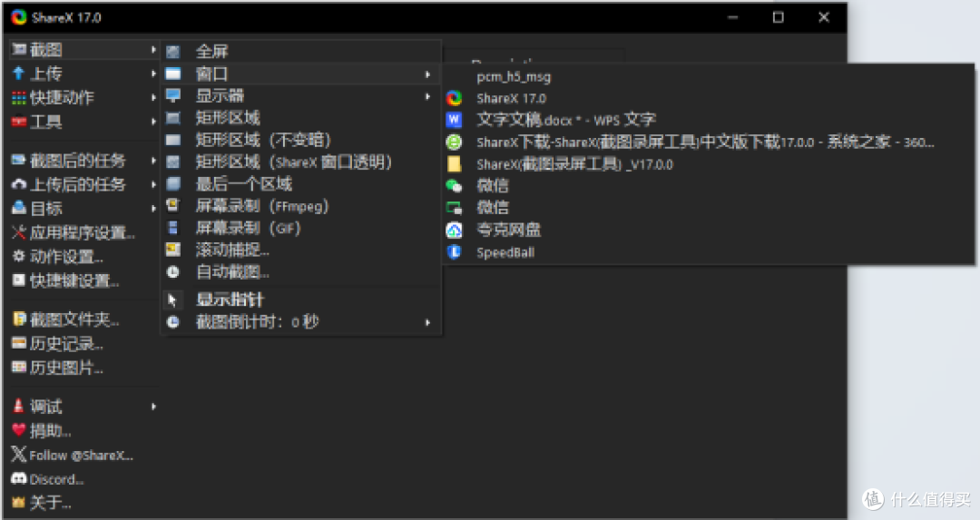This screenshot has height=520, width=980.
Task: Click the cloud icon beside 上传后的任务
Action: click(19, 184)
